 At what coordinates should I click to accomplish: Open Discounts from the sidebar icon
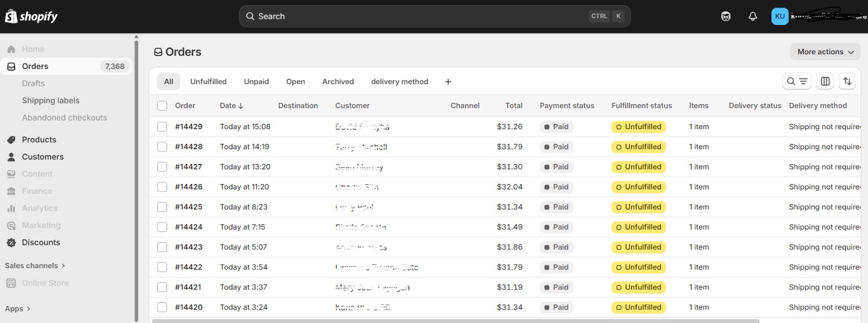11,243
